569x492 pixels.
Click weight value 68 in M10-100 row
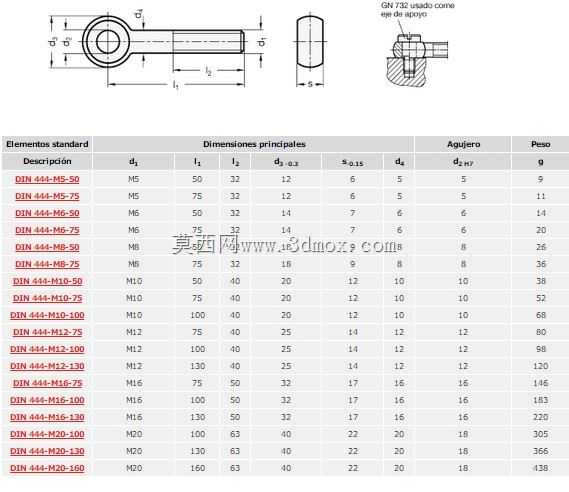click(541, 315)
